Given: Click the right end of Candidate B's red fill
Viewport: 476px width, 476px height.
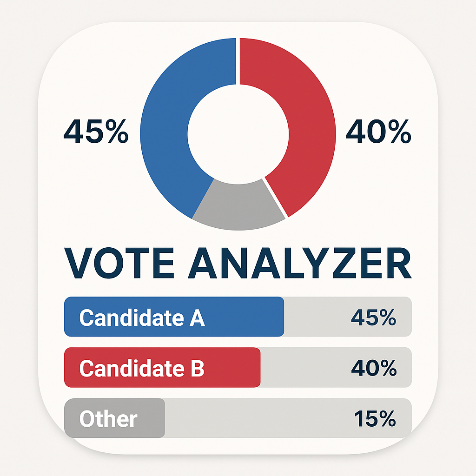Looking at the screenshot, I should (x=258, y=368).
